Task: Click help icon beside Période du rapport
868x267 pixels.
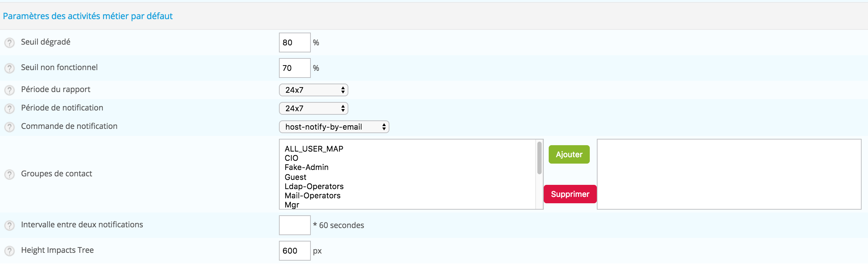Action: point(10,90)
